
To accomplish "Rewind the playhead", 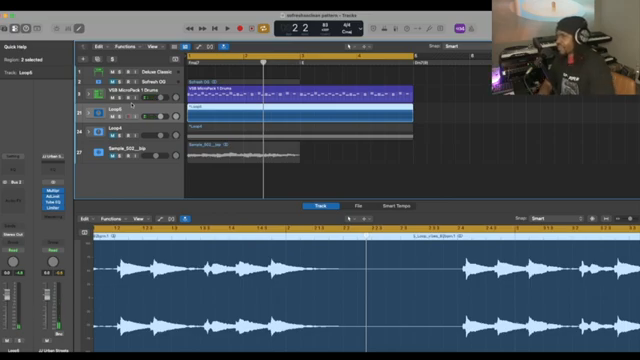I will click(x=190, y=29).
